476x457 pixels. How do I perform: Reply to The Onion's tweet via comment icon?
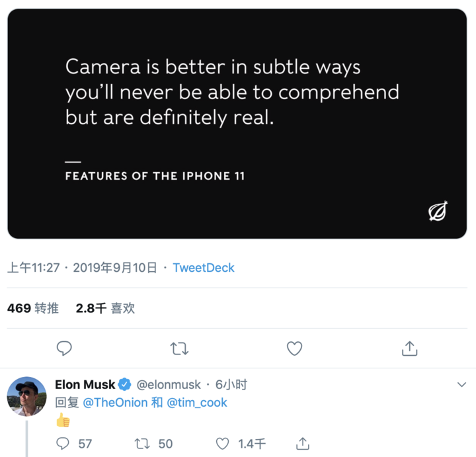tap(64, 349)
